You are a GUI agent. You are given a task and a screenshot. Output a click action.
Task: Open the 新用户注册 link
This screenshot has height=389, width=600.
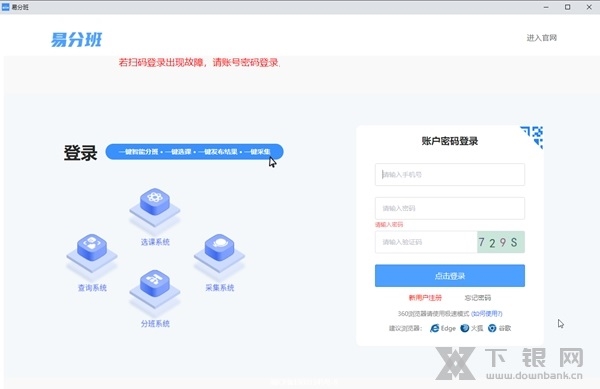tap(425, 298)
